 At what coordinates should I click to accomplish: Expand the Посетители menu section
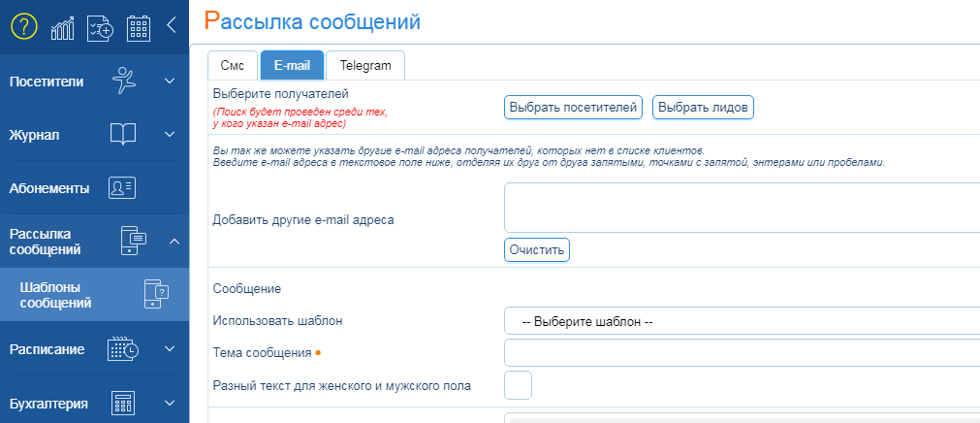coord(170,81)
